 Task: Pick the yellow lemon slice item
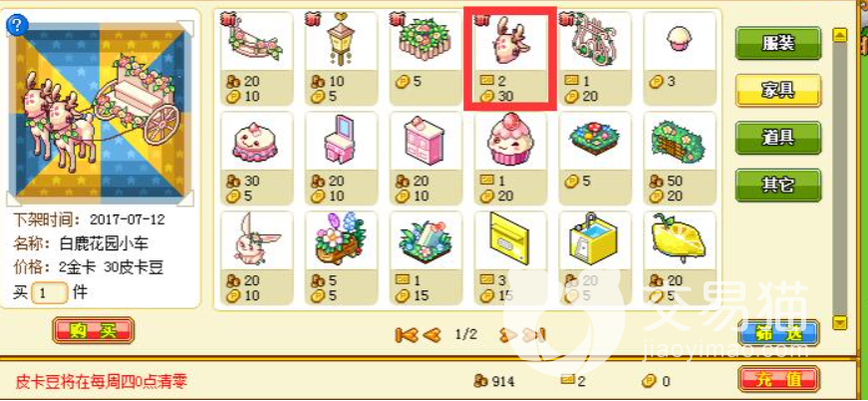pos(680,257)
